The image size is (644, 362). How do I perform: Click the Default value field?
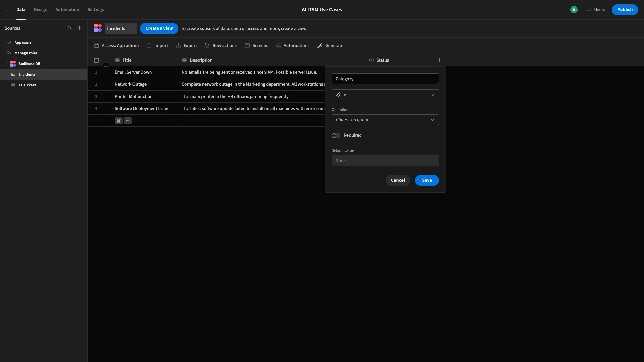click(x=385, y=161)
